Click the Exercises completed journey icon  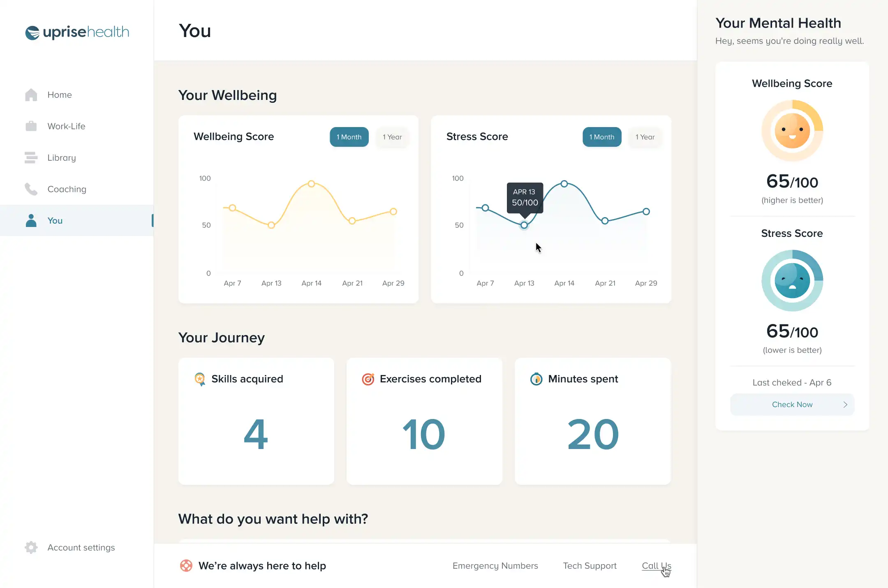click(368, 379)
